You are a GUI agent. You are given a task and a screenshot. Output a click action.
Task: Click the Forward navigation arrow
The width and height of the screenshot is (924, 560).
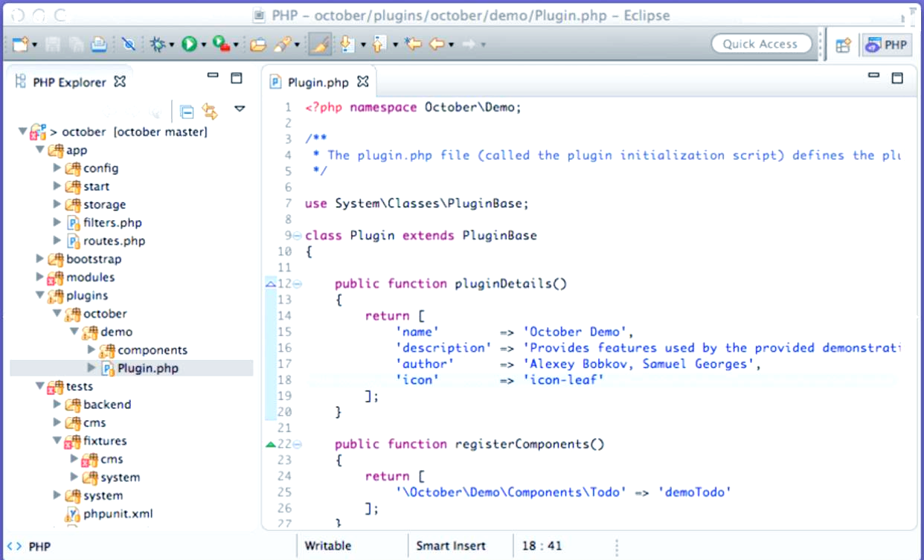tap(469, 45)
